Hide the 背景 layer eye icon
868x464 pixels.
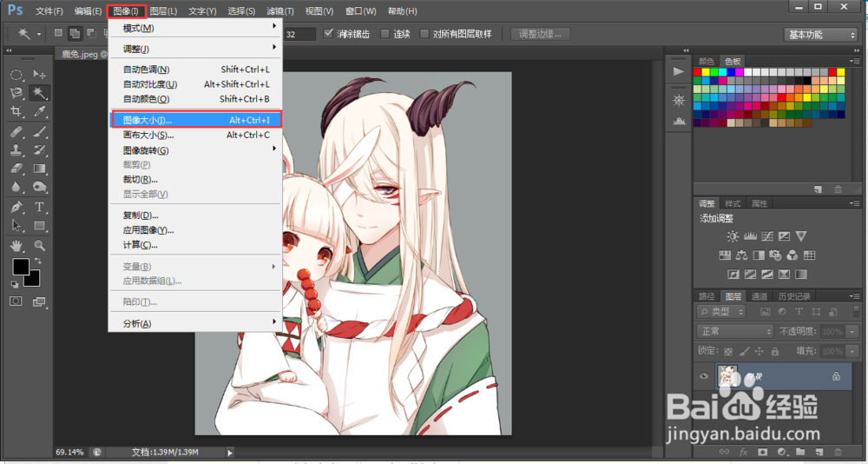704,376
